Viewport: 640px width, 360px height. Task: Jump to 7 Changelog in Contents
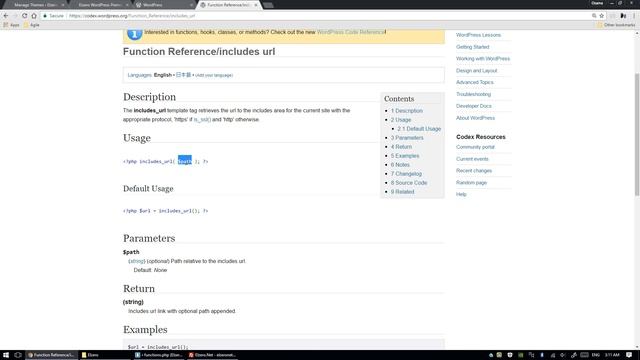click(406, 173)
